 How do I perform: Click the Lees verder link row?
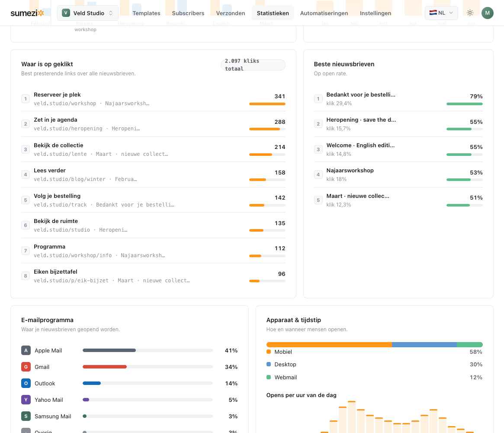[153, 174]
